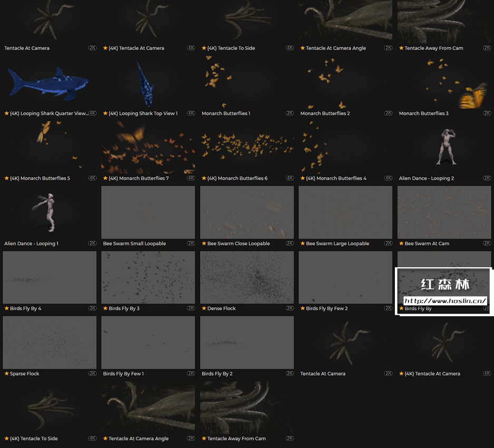The image size is (494, 448).
Task: Open the Birds Fly By 3 thumbnail
Action: 148,278
